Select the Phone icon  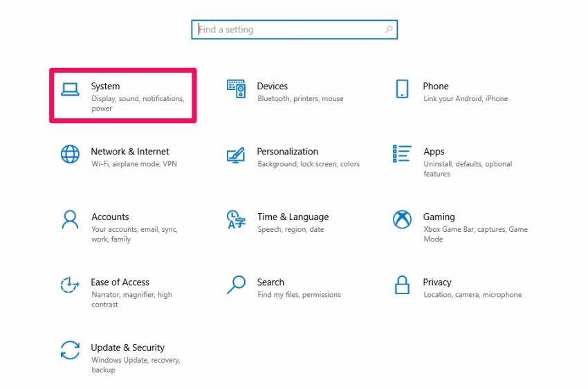[x=402, y=89]
